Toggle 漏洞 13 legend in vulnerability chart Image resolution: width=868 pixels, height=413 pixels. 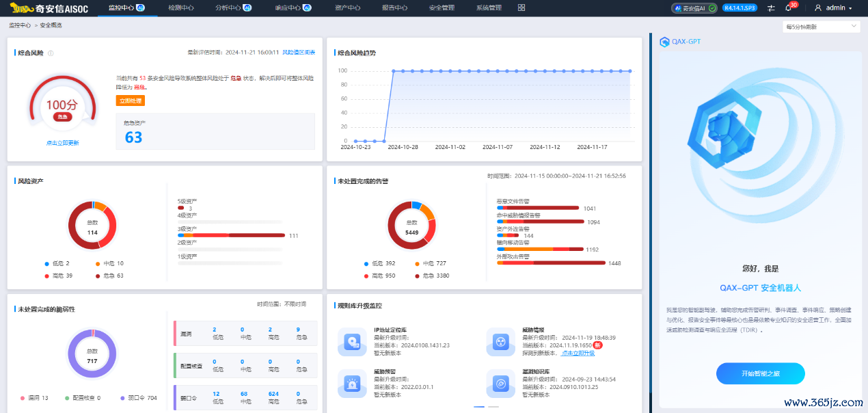tap(34, 398)
